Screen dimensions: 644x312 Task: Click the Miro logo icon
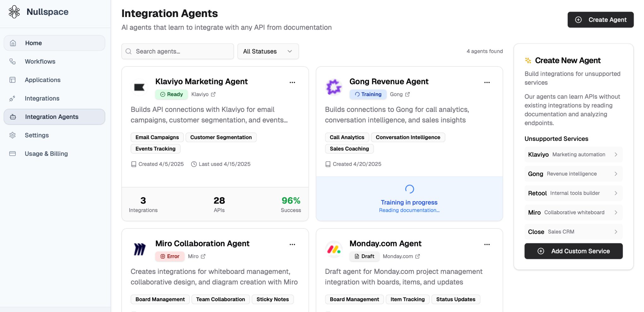[x=139, y=249]
